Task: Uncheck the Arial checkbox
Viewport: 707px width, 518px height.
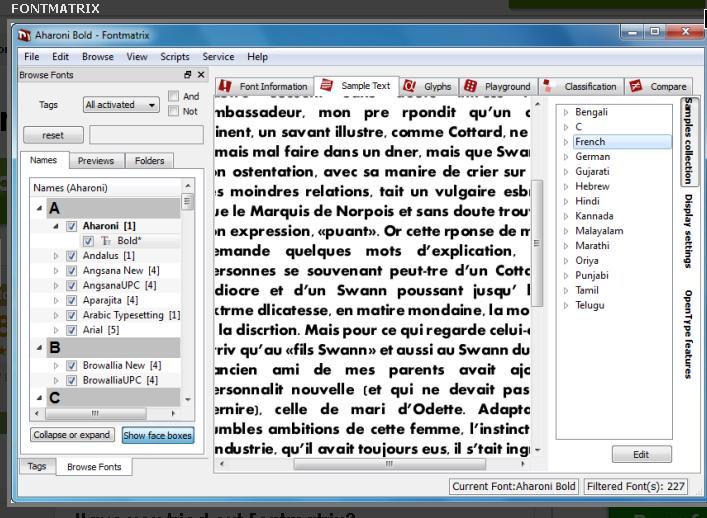Action: tap(71, 330)
